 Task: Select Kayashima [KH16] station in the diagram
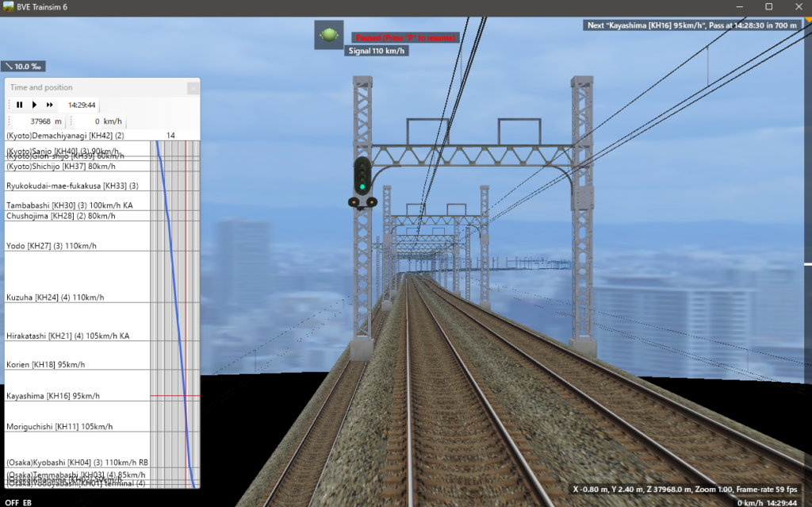[x=53, y=395]
